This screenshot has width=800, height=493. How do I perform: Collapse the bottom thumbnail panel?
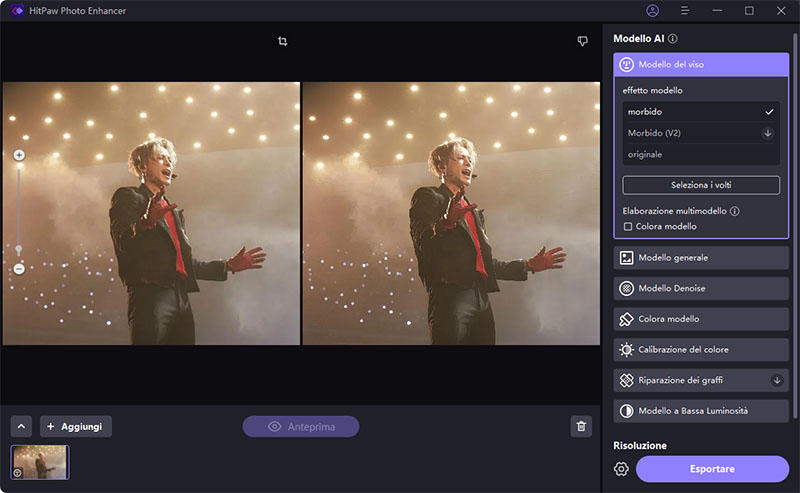pyautogui.click(x=22, y=427)
